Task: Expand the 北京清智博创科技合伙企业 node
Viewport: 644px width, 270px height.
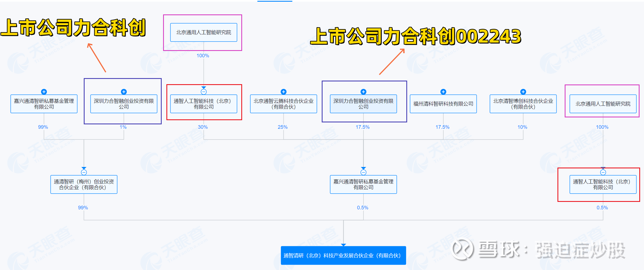Action: point(523,92)
